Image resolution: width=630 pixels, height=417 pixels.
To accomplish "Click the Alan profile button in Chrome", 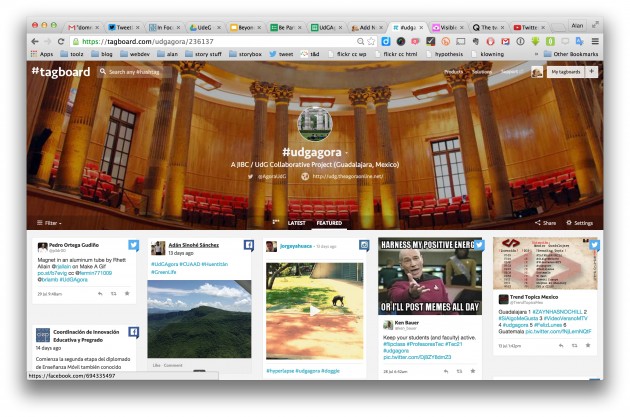I will 577,26.
